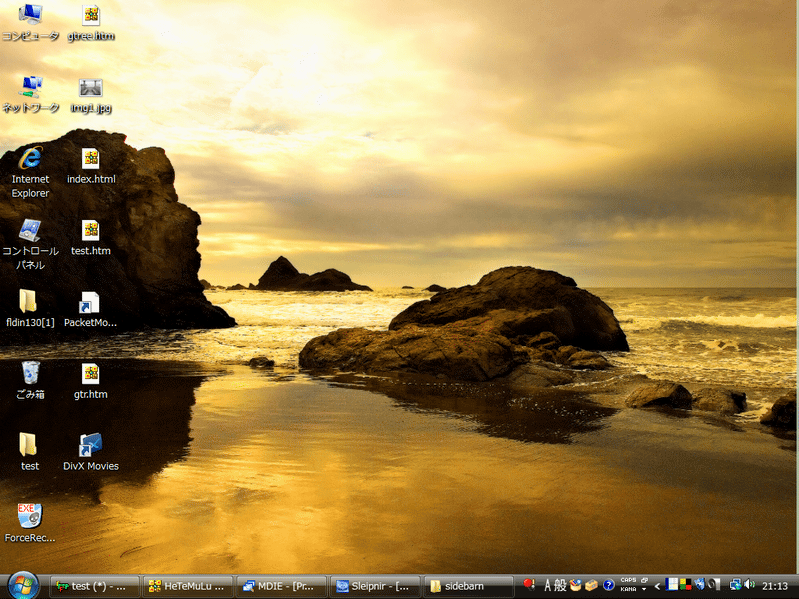The width and height of the screenshot is (799, 599).
Task: Show hidden tray icons with the arrow
Action: tap(657, 585)
